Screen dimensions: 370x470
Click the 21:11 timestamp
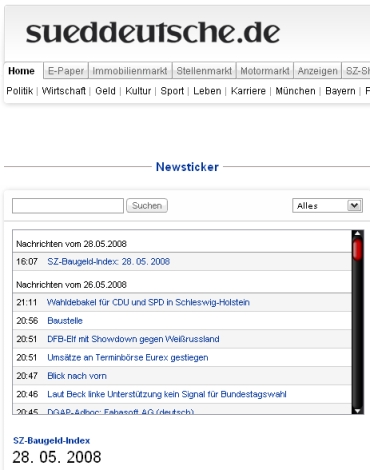[27, 302]
